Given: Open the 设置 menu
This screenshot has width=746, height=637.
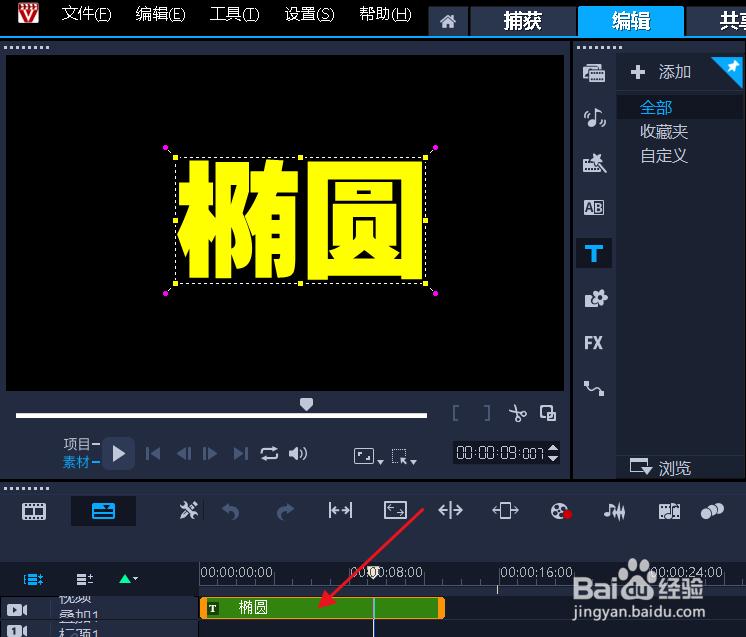Looking at the screenshot, I should [x=309, y=14].
